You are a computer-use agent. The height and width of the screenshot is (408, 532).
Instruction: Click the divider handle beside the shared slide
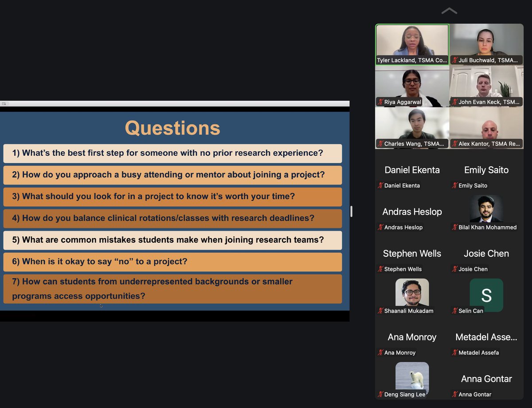352,212
